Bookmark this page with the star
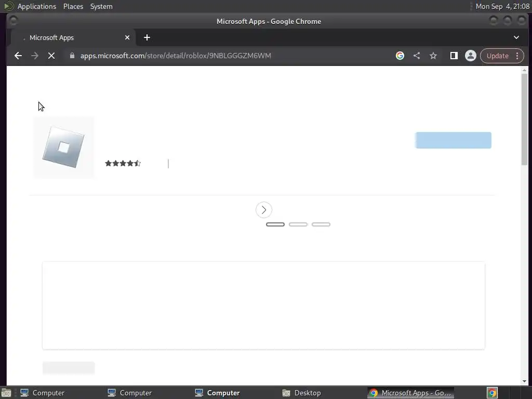Image resolution: width=532 pixels, height=399 pixels. pyautogui.click(x=433, y=56)
